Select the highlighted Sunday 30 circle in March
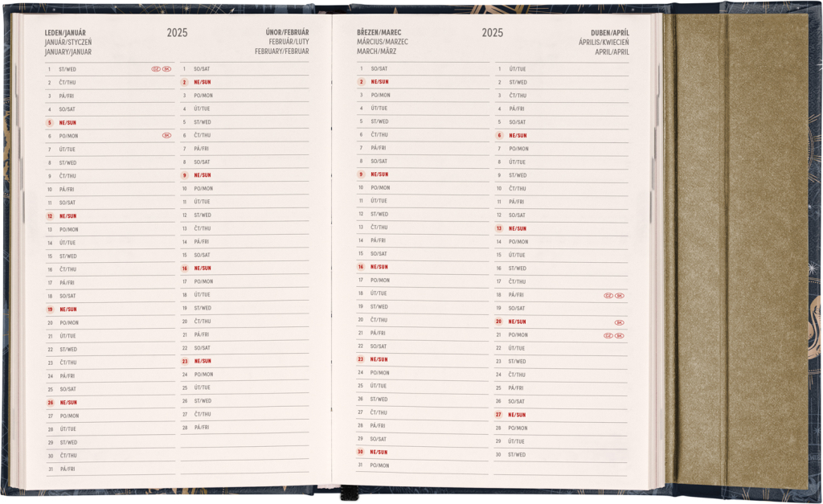 coord(361,452)
